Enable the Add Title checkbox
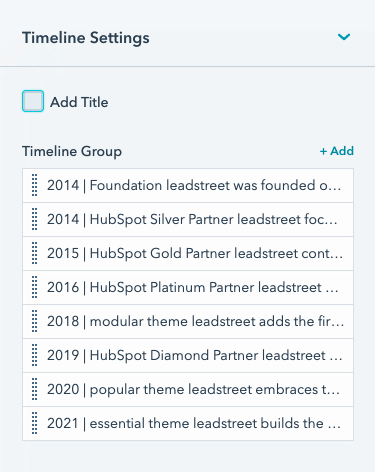Screen dimensions: 375x472 [x=33, y=101]
